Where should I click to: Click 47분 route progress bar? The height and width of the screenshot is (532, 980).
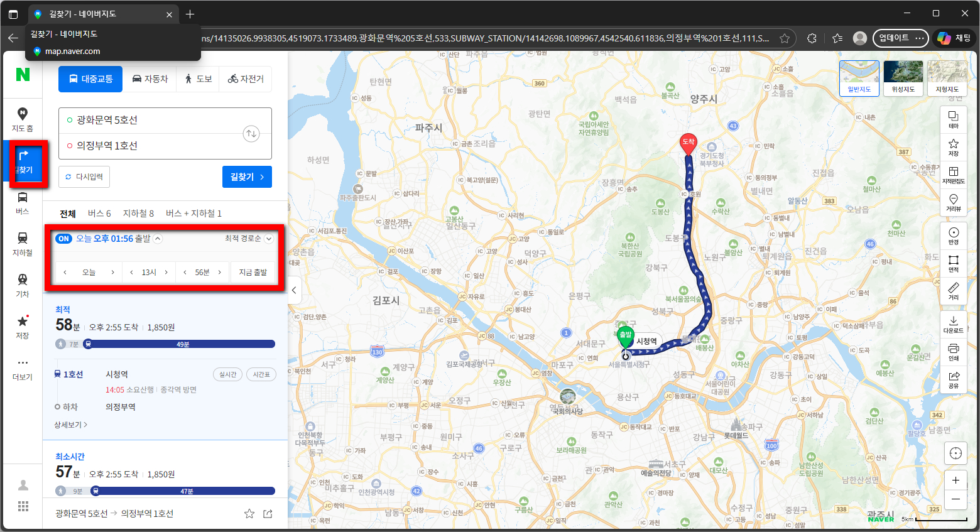coord(183,491)
